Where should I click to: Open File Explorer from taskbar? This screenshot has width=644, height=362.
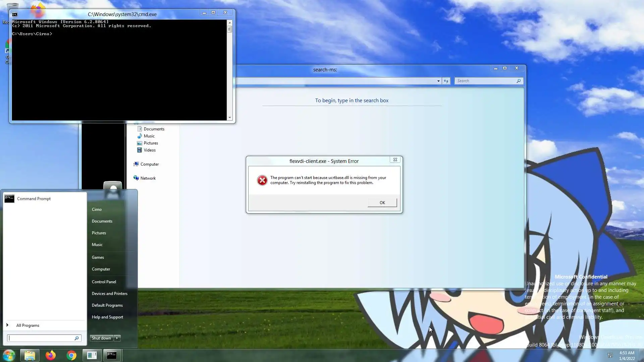pyautogui.click(x=30, y=355)
